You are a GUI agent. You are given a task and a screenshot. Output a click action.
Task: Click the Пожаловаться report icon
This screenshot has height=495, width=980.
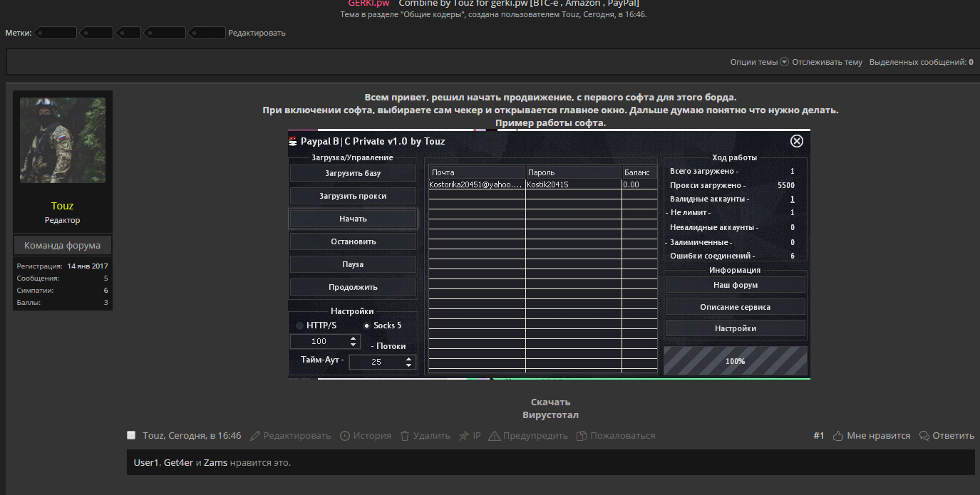point(582,436)
